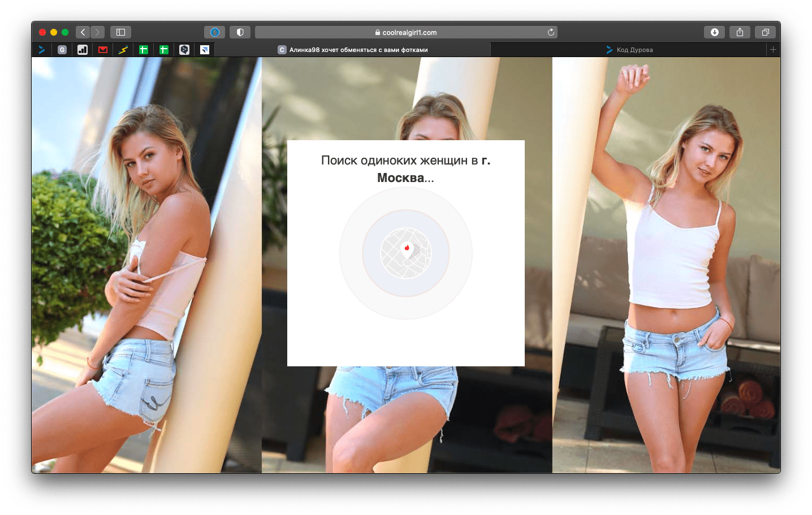Open the first green cross pinned tab
The width and height of the screenshot is (812, 515).
pos(144,50)
